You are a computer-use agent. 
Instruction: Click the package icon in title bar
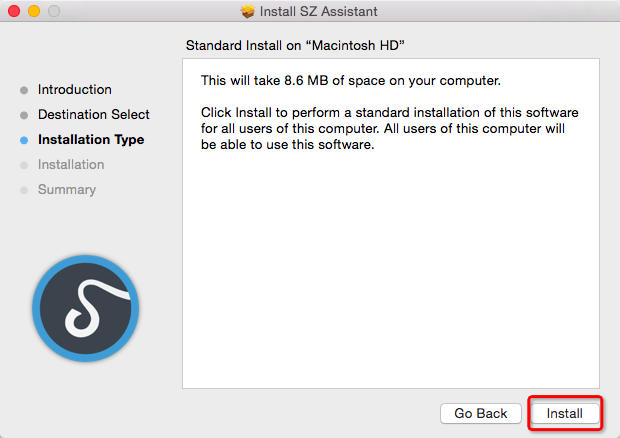coord(248,11)
